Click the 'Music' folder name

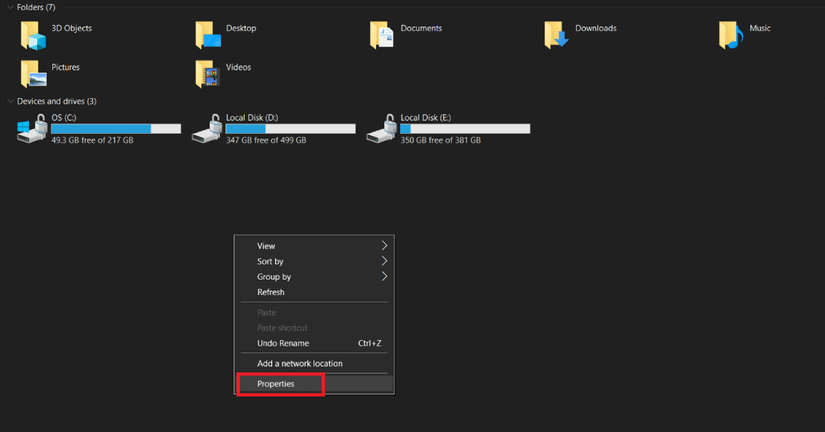pyautogui.click(x=760, y=28)
